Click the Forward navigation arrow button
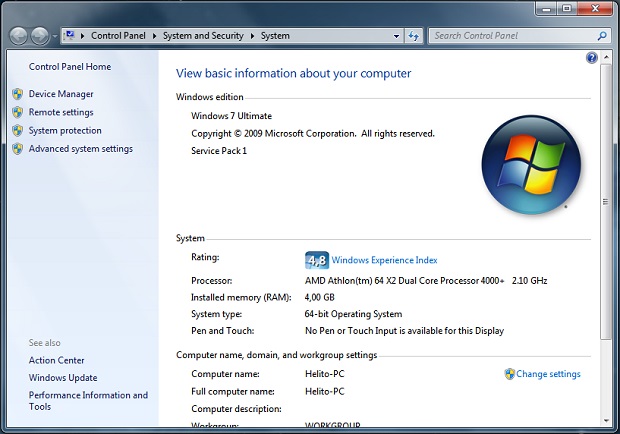Viewport: 620px width, 434px height. click(x=39, y=36)
